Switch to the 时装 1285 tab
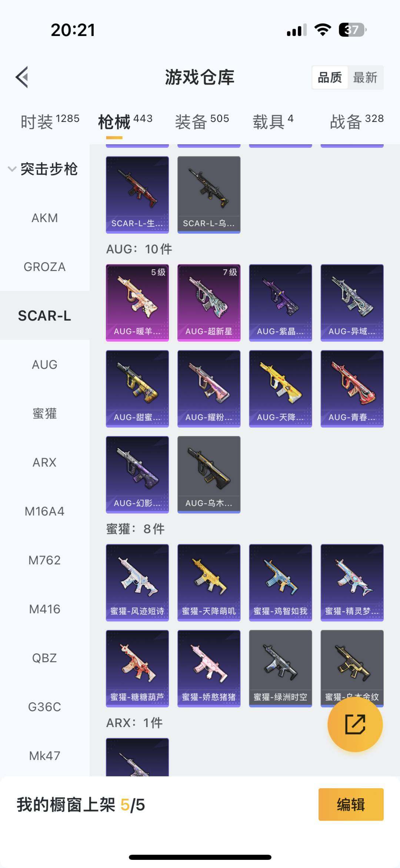Viewport: 400px width, 868px height. point(50,122)
